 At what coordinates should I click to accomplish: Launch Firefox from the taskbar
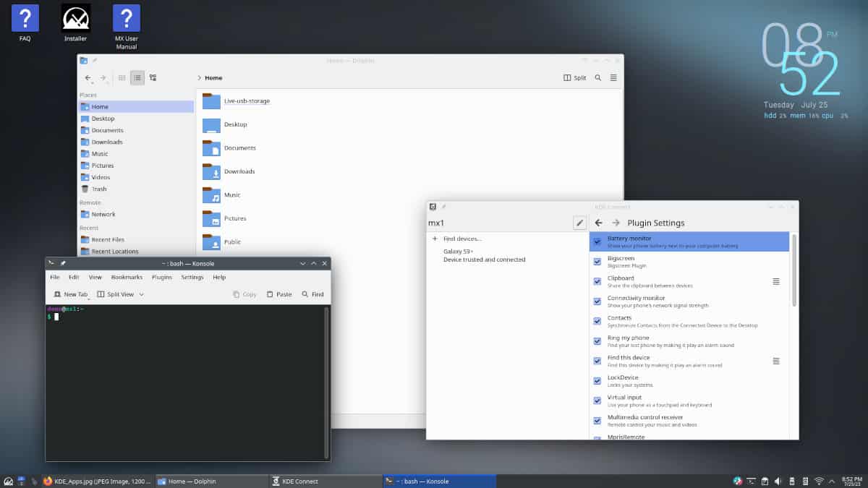pyautogui.click(x=48, y=481)
